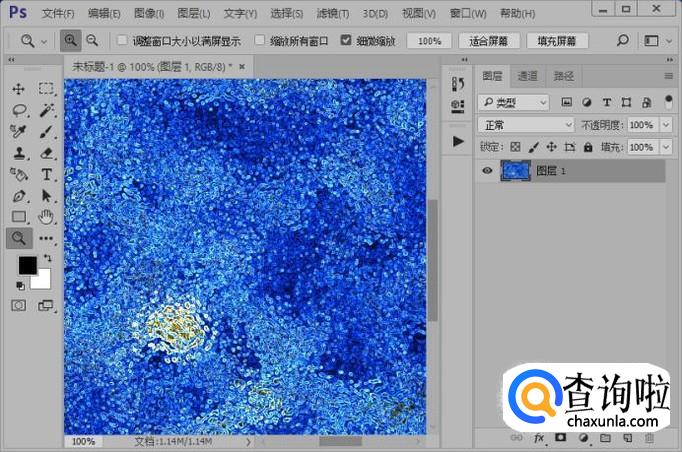Switch to the 通道 tab
The width and height of the screenshot is (682, 452).
[x=527, y=76]
